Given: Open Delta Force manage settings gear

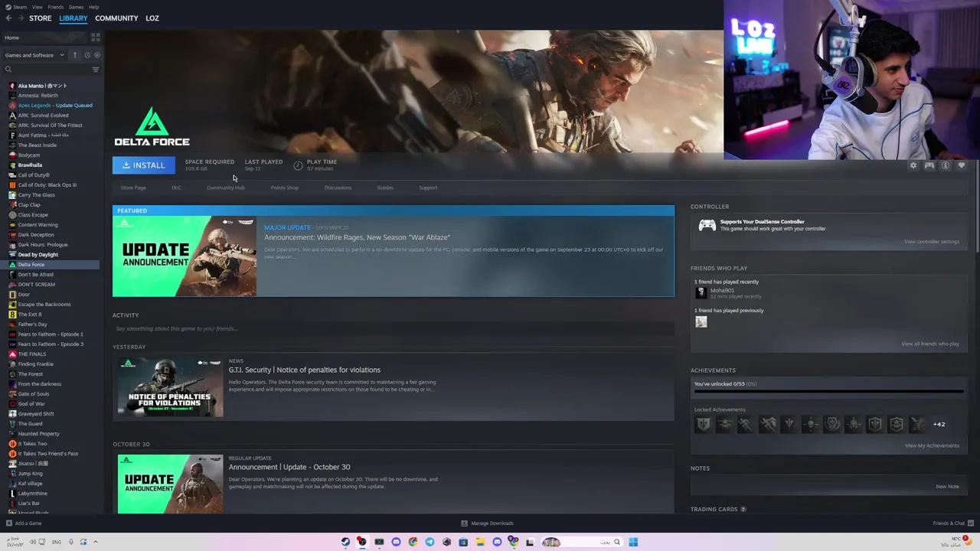Looking at the screenshot, I should point(913,165).
